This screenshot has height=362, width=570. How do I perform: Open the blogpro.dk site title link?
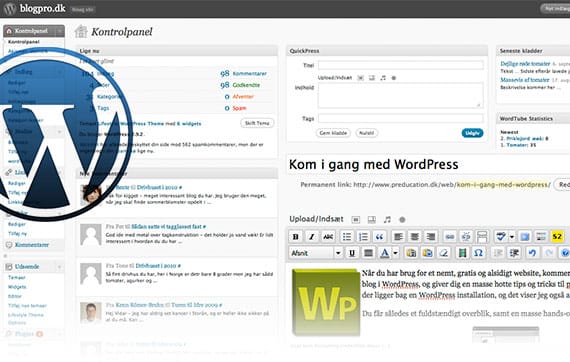[x=43, y=8]
